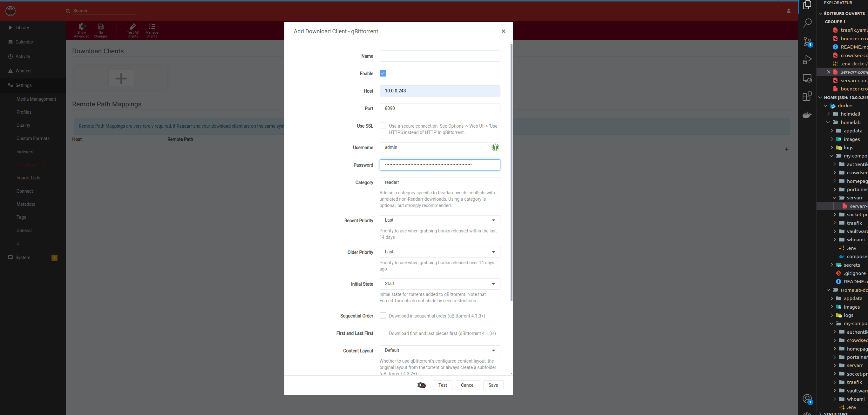Open Custom Formats settings
This screenshot has height=415, width=868.
click(x=33, y=138)
